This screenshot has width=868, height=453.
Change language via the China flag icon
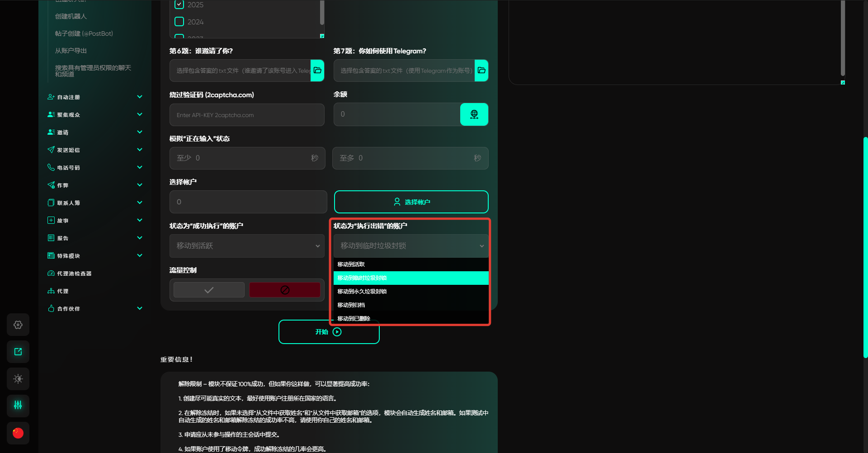(x=18, y=433)
